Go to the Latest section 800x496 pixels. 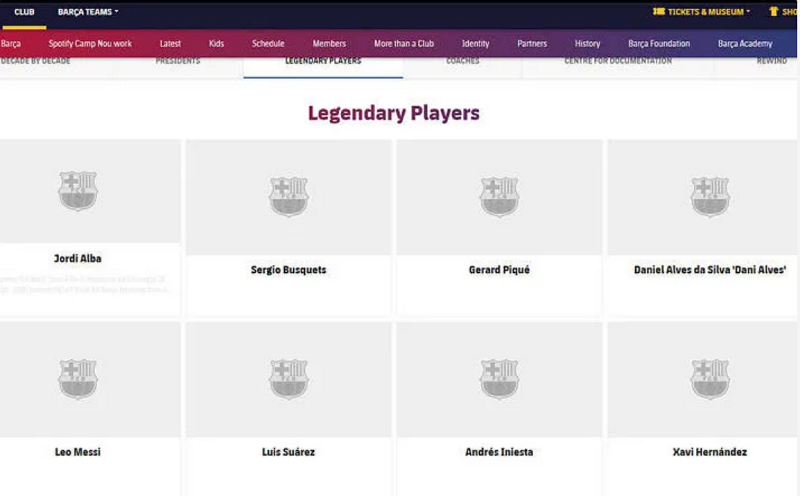170,43
